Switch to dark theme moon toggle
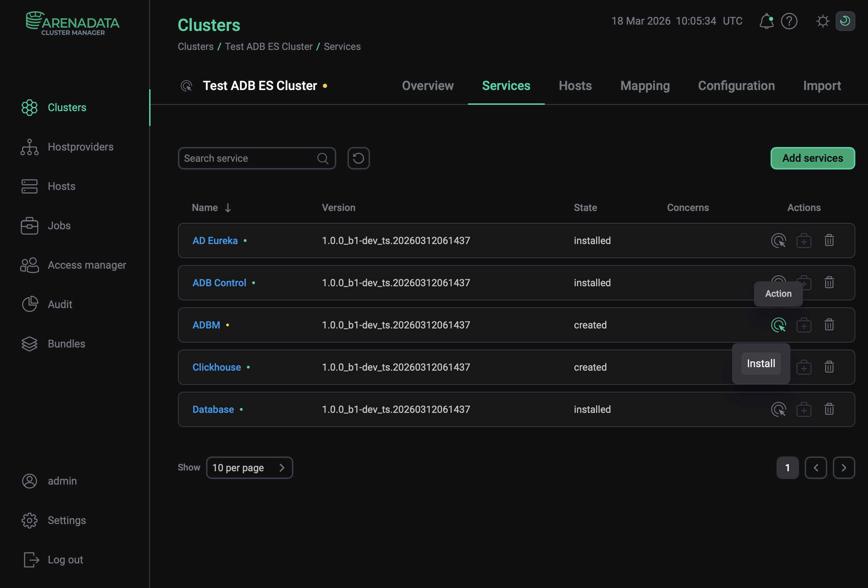Viewport: 868px width, 588px height. tap(845, 21)
